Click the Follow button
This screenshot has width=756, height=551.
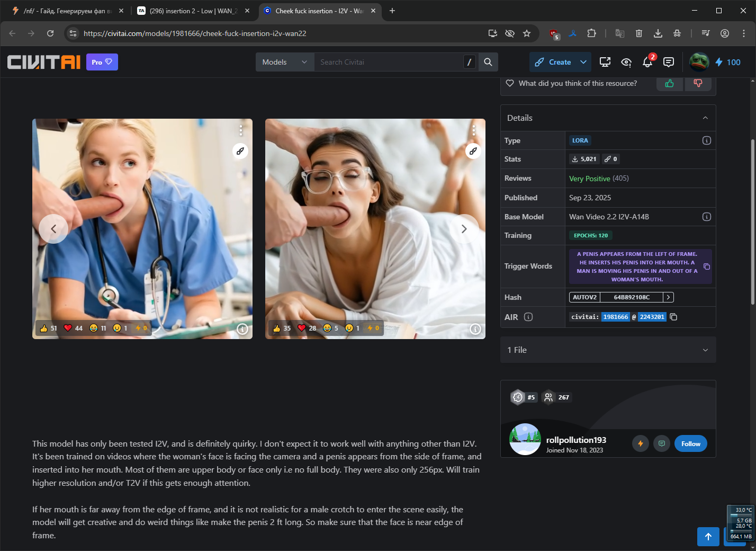(x=691, y=443)
